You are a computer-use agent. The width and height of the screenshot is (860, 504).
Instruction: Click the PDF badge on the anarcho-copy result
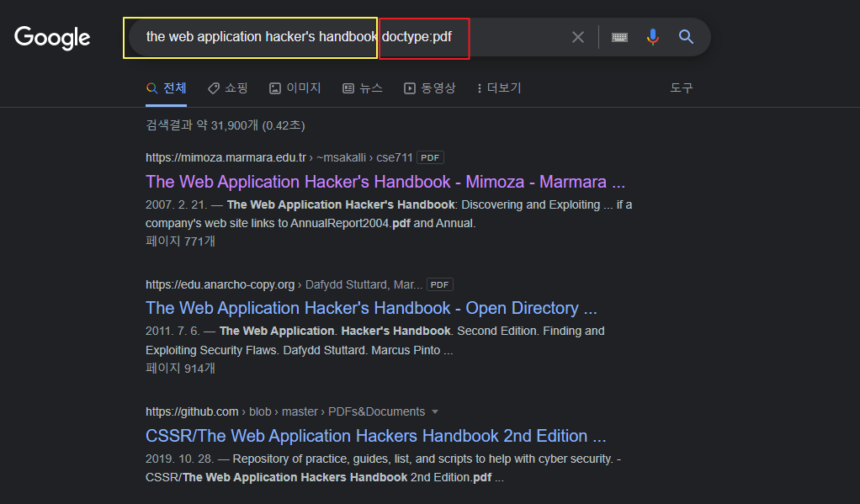(440, 284)
